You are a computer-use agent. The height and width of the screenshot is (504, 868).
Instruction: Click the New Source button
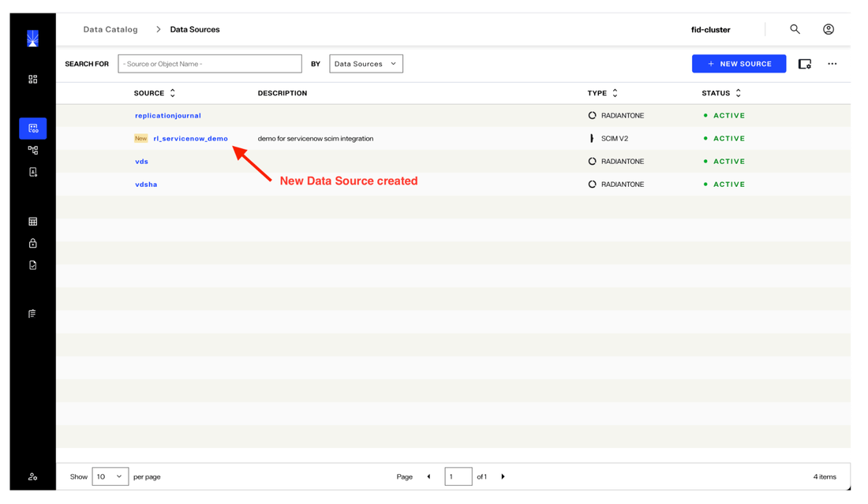click(x=739, y=64)
